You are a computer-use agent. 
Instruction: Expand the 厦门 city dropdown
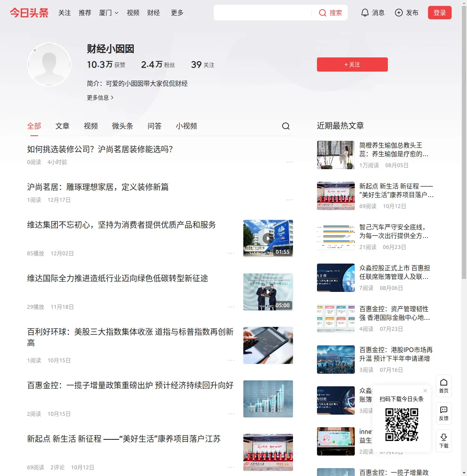pos(109,13)
